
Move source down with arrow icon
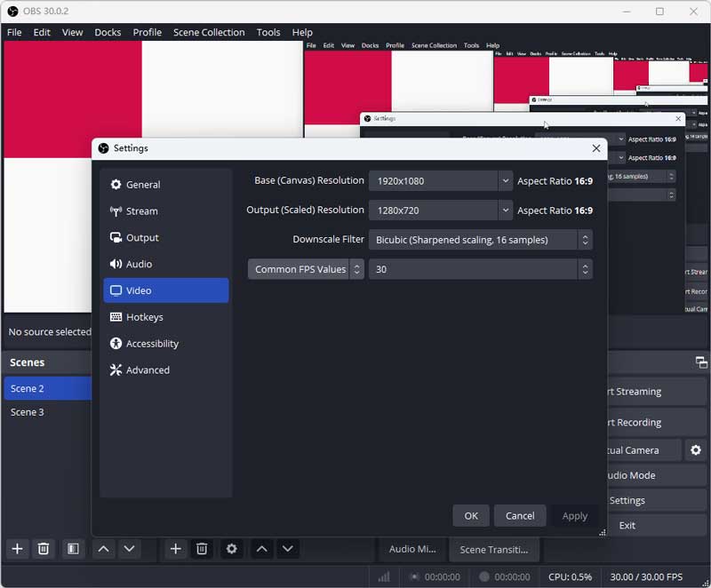point(287,549)
